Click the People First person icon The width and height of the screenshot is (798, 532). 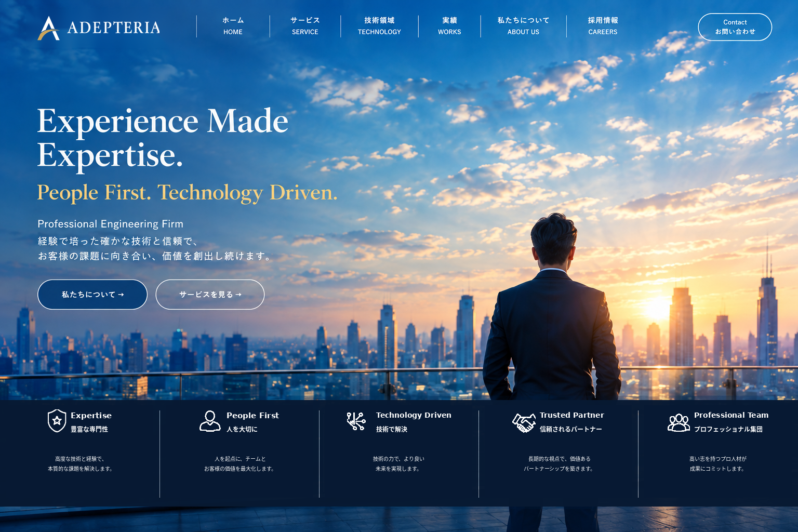[x=210, y=421]
